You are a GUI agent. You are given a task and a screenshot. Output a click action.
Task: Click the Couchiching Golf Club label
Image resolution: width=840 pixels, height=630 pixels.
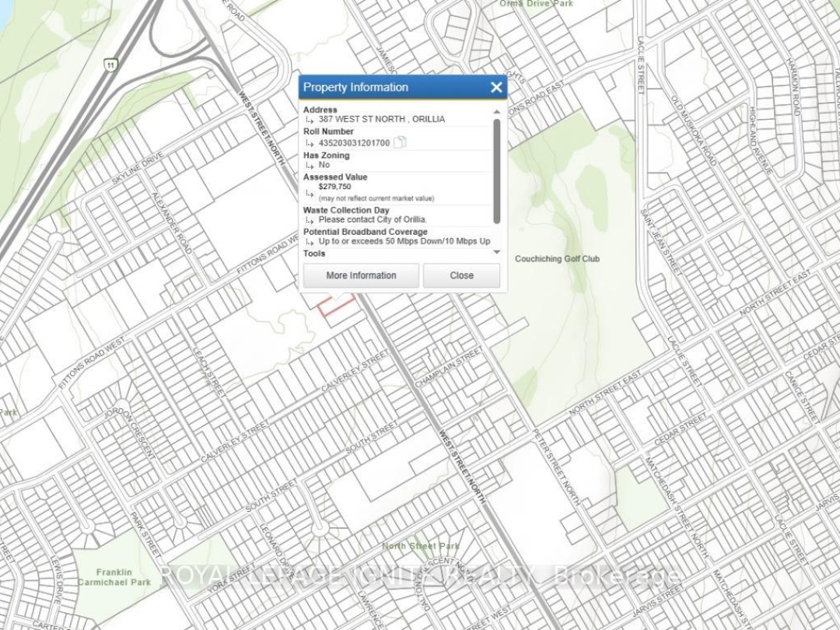[557, 259]
